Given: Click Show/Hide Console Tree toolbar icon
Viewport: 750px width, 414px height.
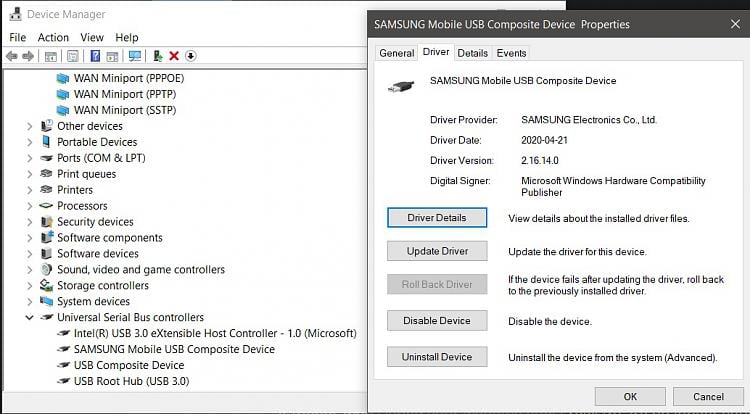Looking at the screenshot, I should tap(51, 56).
